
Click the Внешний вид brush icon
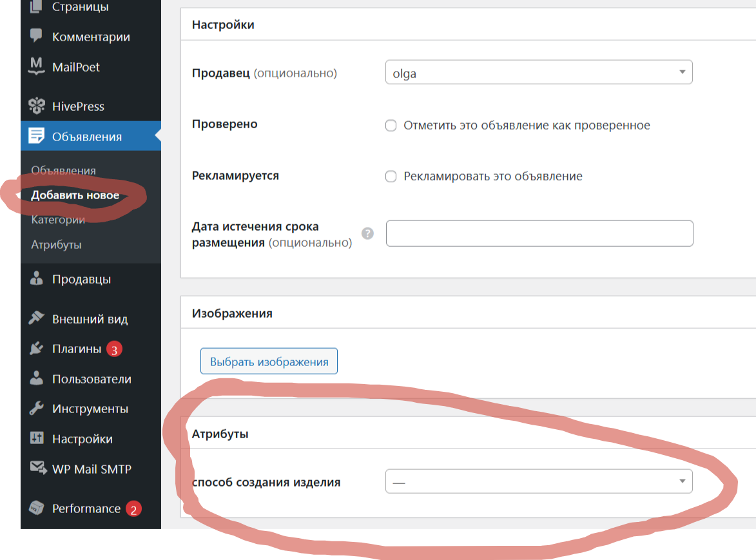point(37,318)
